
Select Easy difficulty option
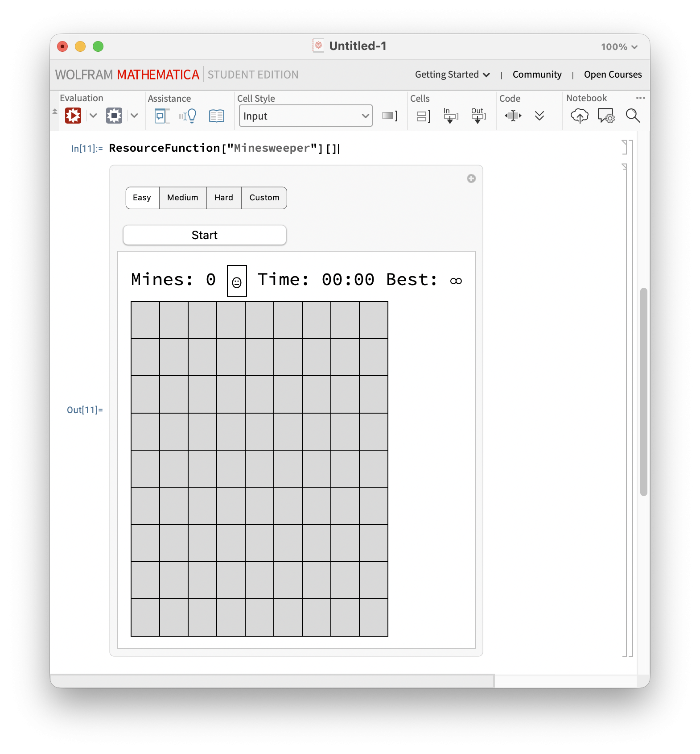[x=142, y=198]
